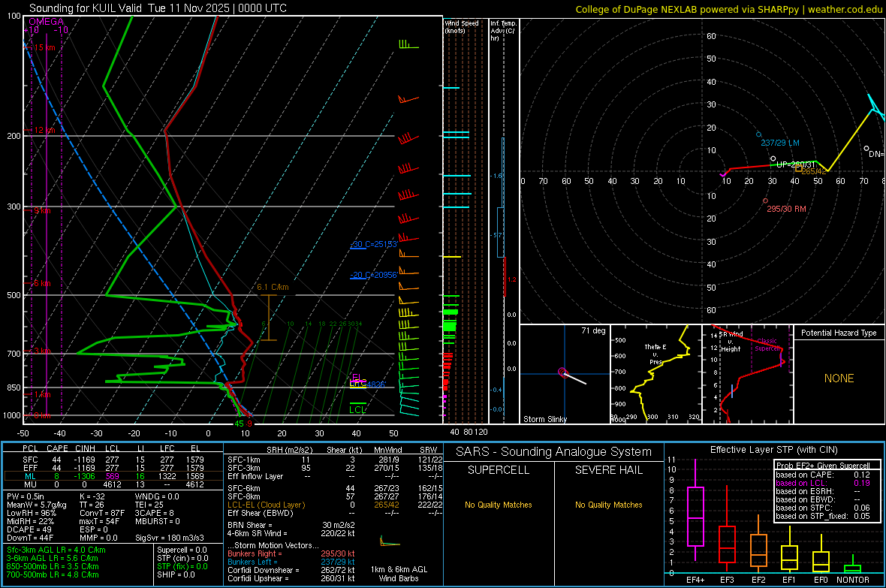Image resolution: width=886 pixels, height=588 pixels.
Task: Click the 'MBURST = 0' value
Action: [x=158, y=521]
